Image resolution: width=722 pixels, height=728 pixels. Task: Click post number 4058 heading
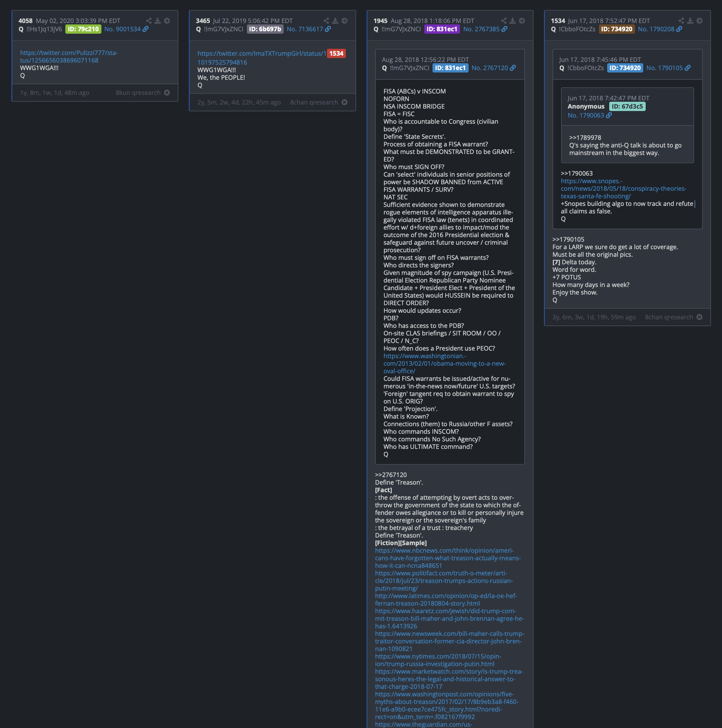(x=26, y=21)
